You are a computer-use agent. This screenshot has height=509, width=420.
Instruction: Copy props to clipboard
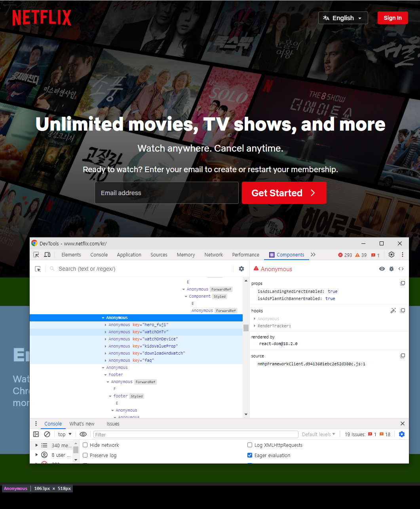pos(403,283)
